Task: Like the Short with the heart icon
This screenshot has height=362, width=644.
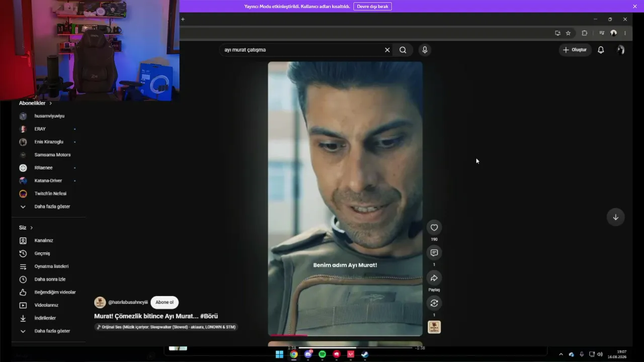Action: [x=434, y=228]
